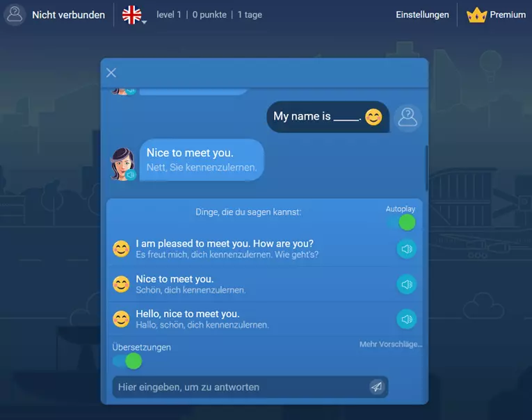This screenshot has width=532, height=420.
Task: Click the '1 tage' status text
Action: point(250,15)
